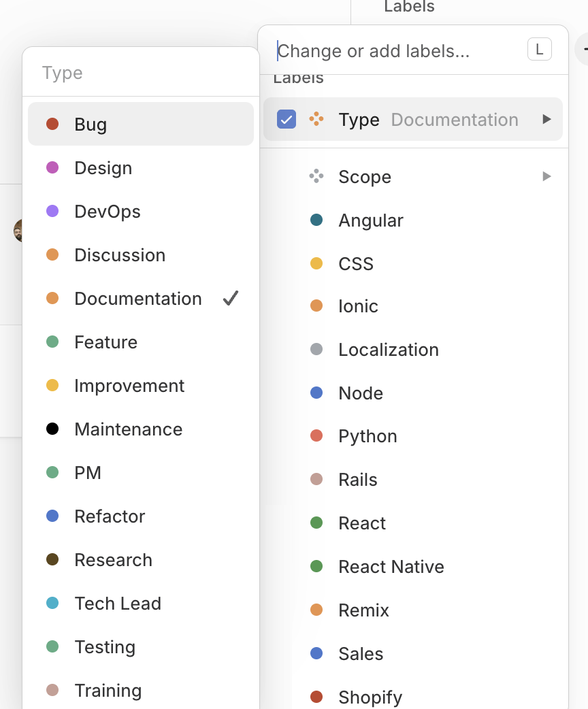
Task: Click the purple DevOps color dot
Action: point(52,211)
